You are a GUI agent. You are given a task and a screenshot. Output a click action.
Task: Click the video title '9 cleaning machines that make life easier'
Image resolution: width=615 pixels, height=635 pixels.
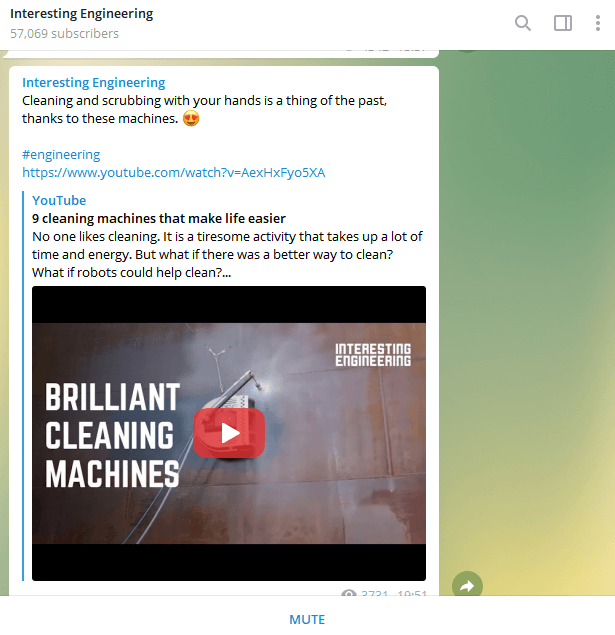pyautogui.click(x=159, y=218)
